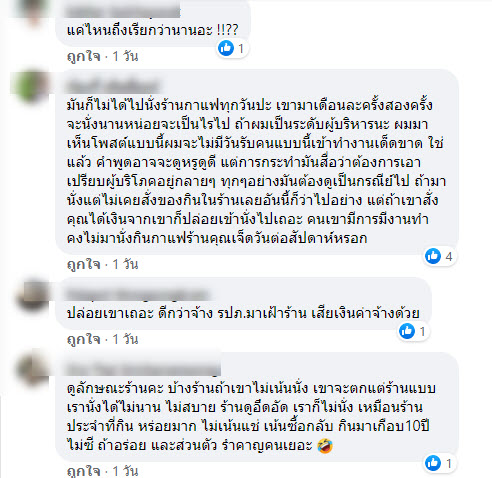View profile picture of "ปล่อยเขาเถอะ" commenter
This screenshot has width=492, height=478.
pos(33,296)
